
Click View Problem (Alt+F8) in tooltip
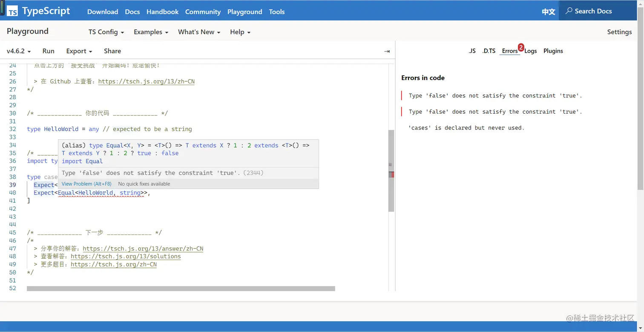pos(86,184)
